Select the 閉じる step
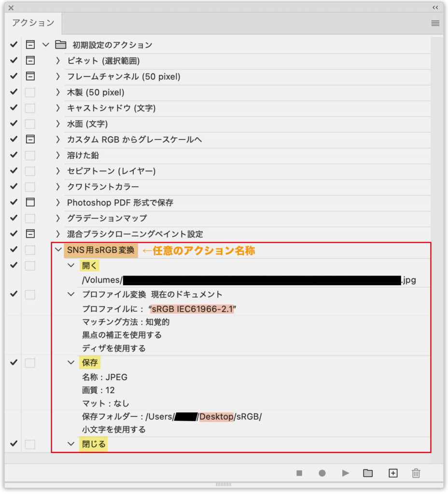 (x=94, y=444)
